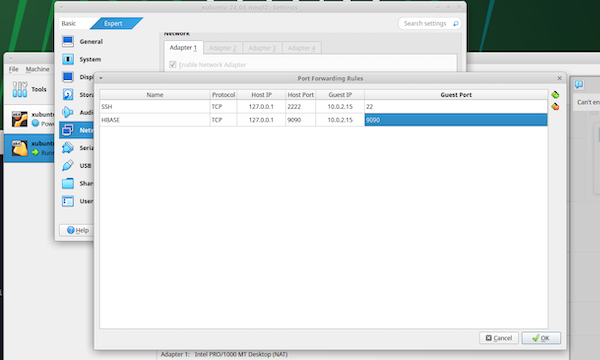600x360 pixels.
Task: Click host port 9090 in HBASE row
Action: pyautogui.click(x=301, y=120)
